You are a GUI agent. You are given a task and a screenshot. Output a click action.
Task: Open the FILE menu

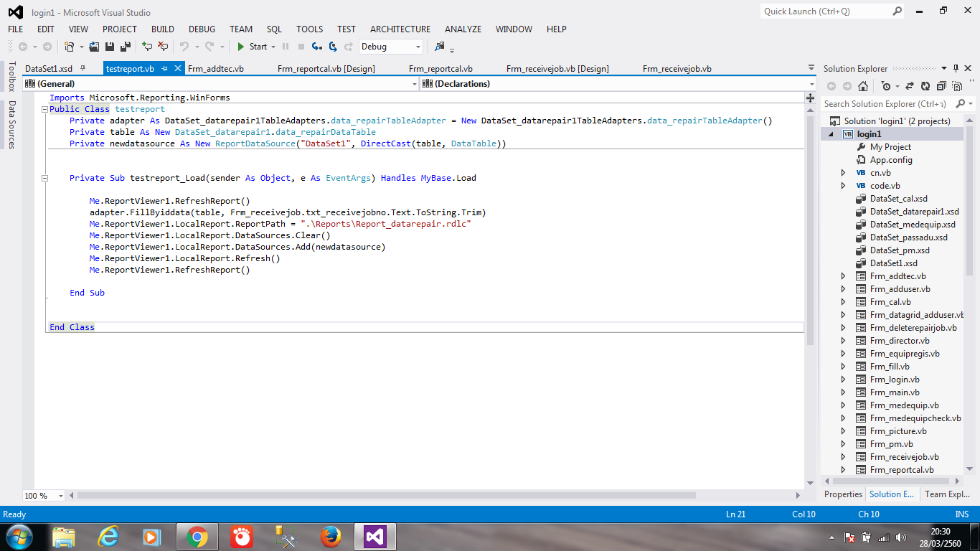[x=15, y=29]
